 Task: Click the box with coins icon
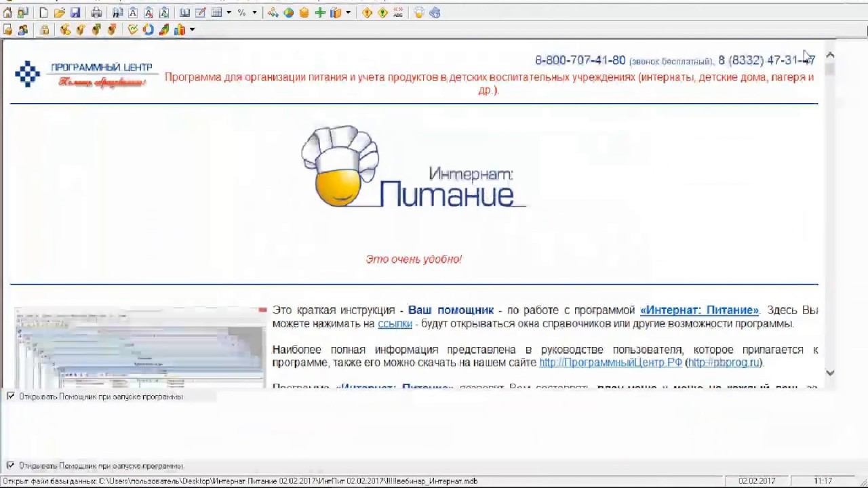65,30
